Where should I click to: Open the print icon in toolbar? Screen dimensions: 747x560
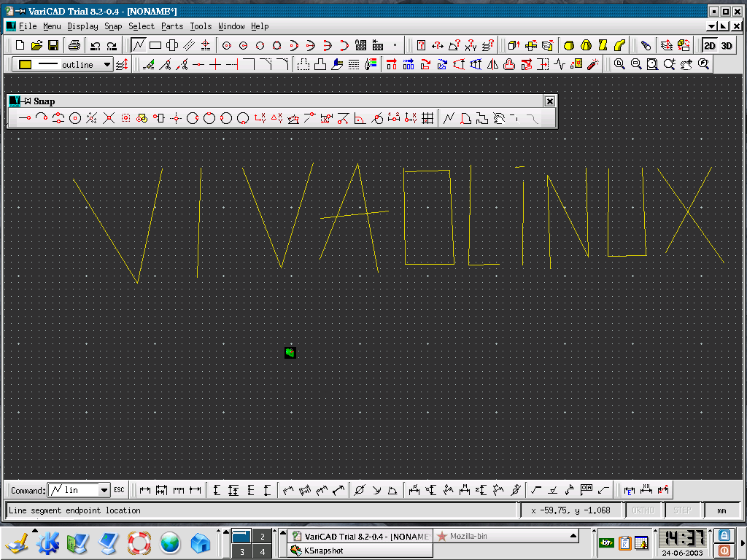click(x=74, y=45)
